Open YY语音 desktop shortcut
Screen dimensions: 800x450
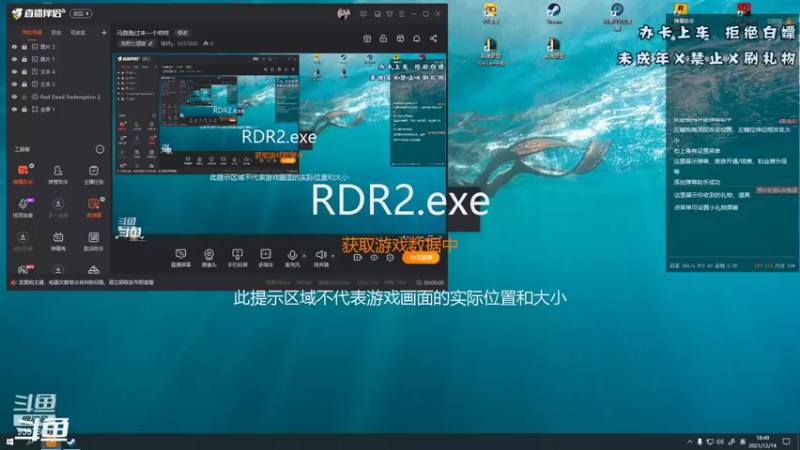491,13
